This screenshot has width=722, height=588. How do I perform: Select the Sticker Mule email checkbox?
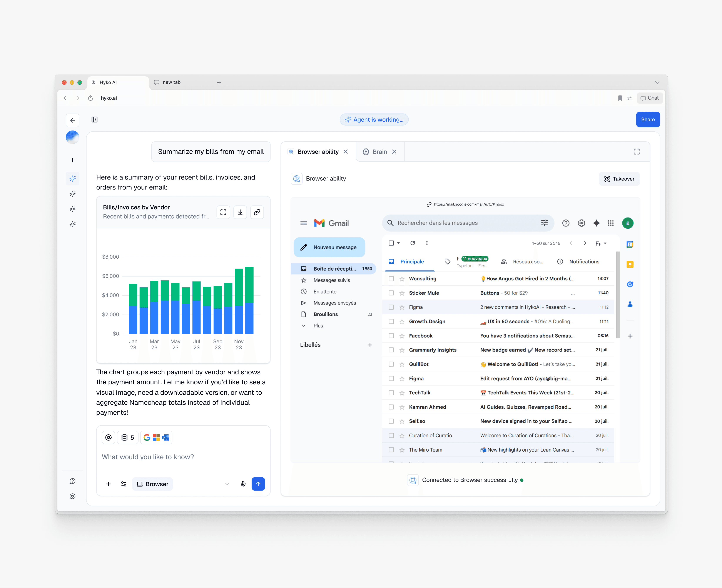pyautogui.click(x=391, y=293)
